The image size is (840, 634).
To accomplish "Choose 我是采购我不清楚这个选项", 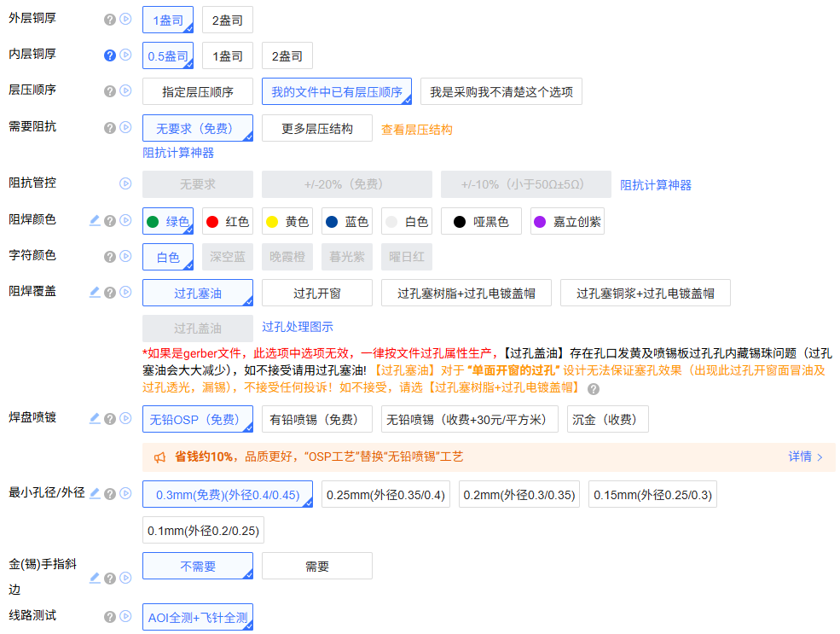I will click(x=501, y=91).
